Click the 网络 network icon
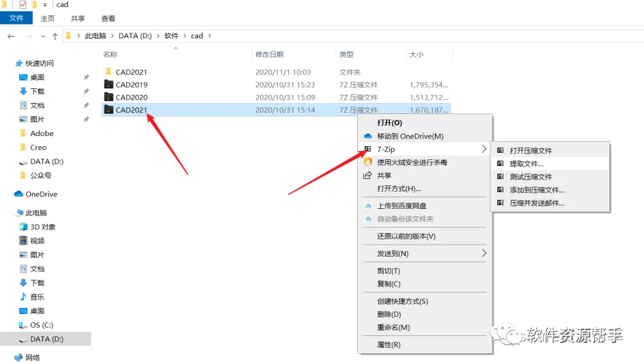The height and width of the screenshot is (364, 644). coord(19,357)
